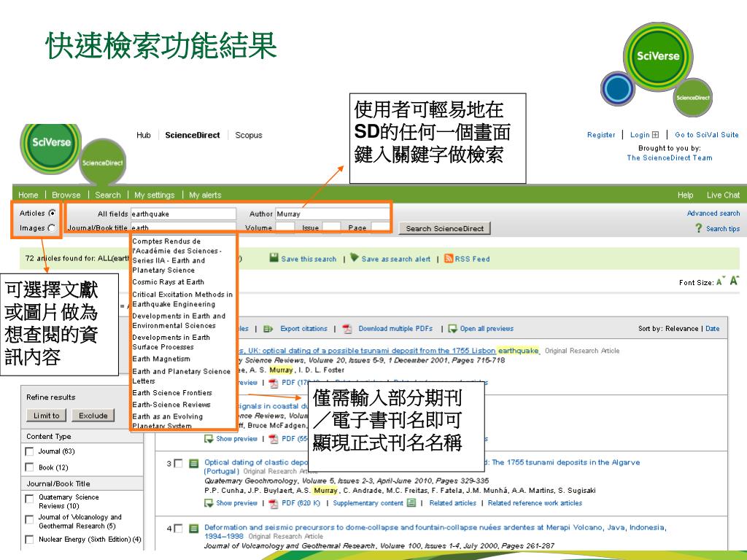Choose Earth-Science Reviews suggestion

171,404
